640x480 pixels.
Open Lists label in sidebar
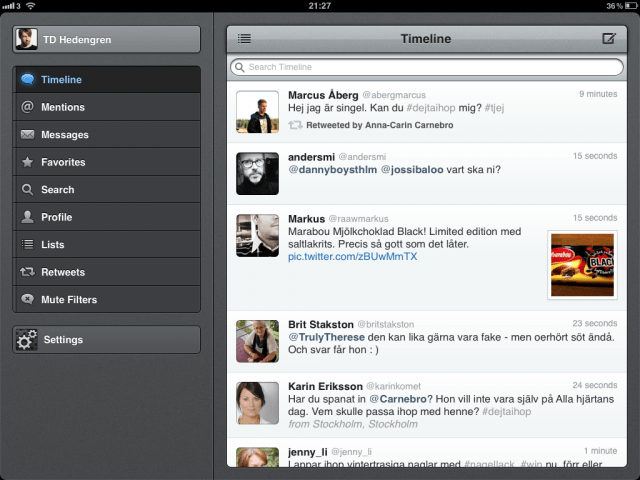tap(53, 244)
